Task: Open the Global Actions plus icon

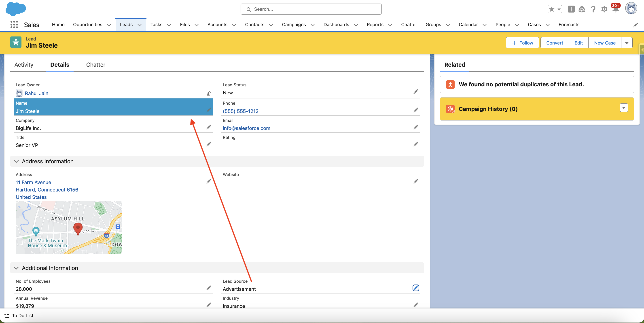Action: coord(571,9)
